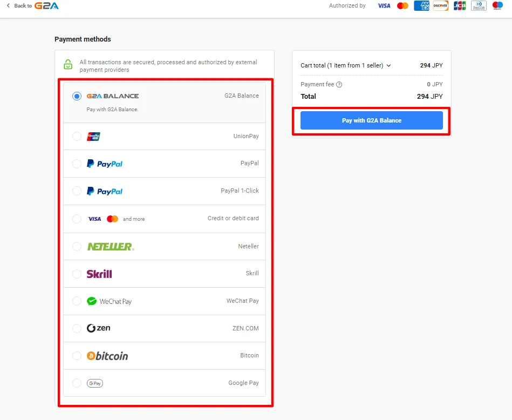
Task: Select PayPal 1-Click radio button
Action: tap(77, 191)
